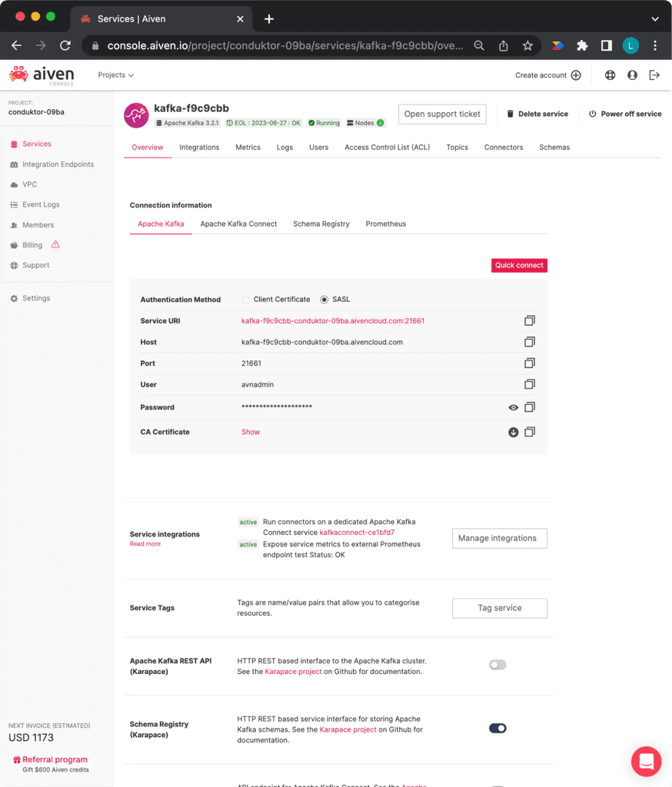The image size is (672, 787).
Task: Open the chat support widget
Action: click(646, 762)
